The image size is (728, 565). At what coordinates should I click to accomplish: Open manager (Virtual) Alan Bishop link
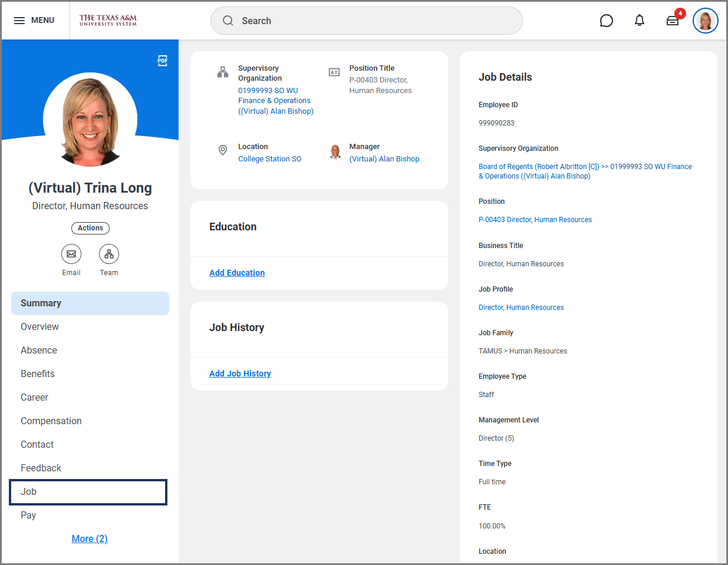click(x=384, y=159)
